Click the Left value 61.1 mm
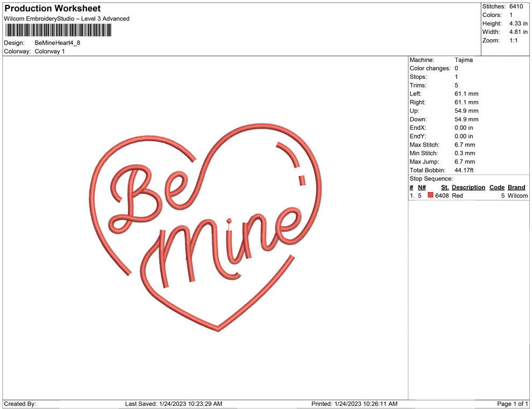This screenshot has height=409, width=532. click(x=466, y=93)
